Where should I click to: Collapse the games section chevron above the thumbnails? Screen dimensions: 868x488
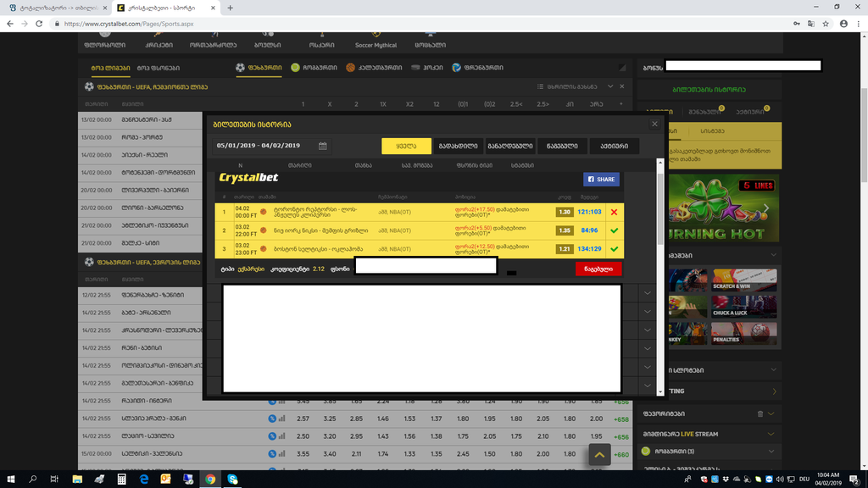tap(774, 255)
